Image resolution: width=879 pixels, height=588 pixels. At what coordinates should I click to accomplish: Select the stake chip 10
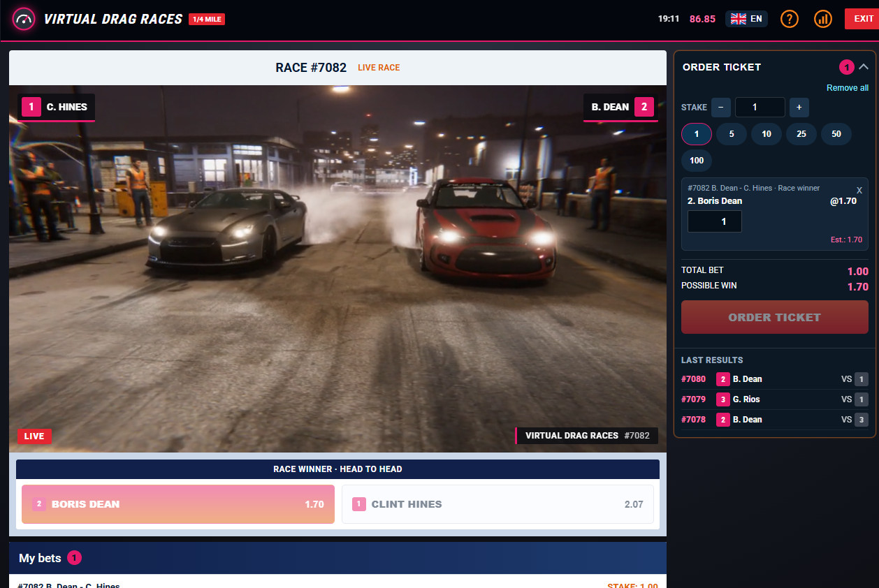click(x=767, y=134)
